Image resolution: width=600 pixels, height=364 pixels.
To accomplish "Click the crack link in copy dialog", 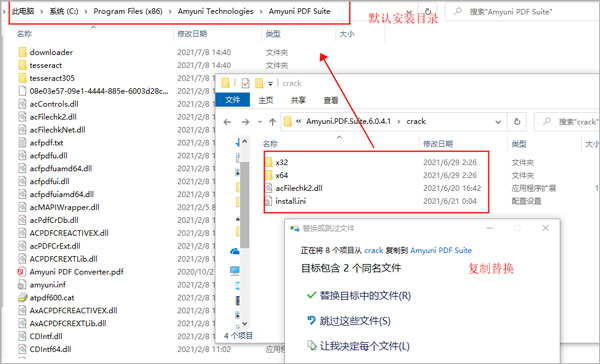I will (x=373, y=250).
